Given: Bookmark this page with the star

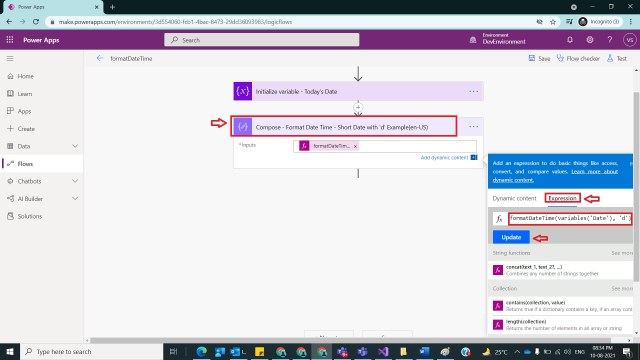Looking at the screenshot, I should [553, 22].
